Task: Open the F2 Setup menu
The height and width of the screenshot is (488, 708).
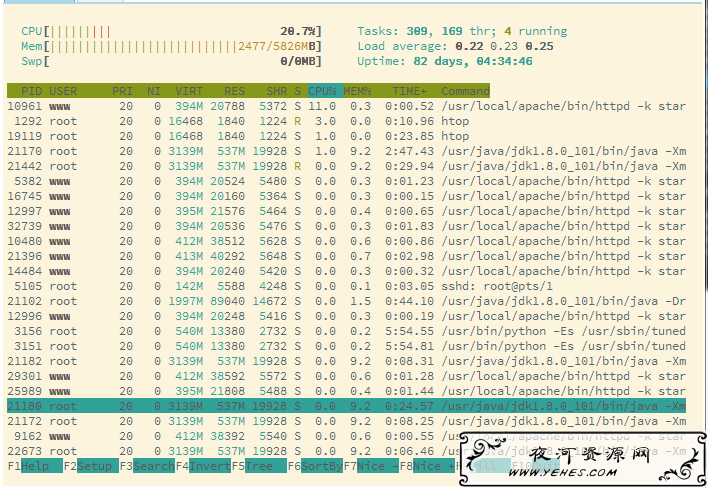Action: click(x=91, y=466)
